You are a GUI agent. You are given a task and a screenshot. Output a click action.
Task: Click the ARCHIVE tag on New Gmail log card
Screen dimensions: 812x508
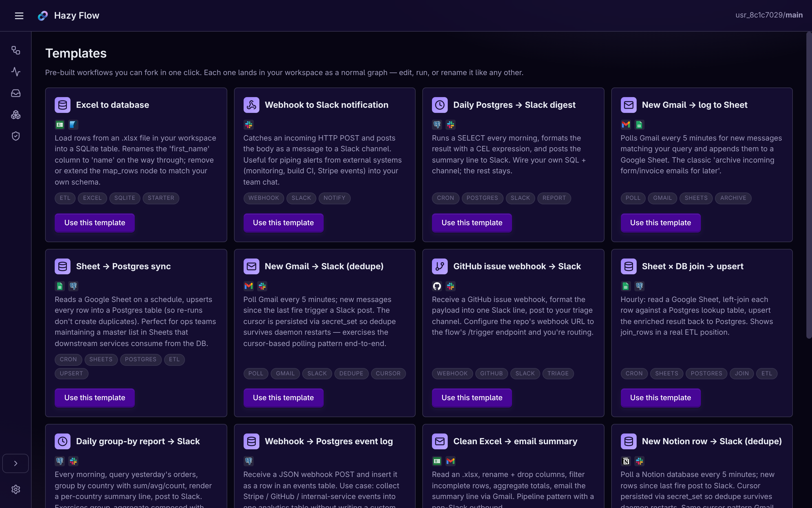(x=733, y=198)
